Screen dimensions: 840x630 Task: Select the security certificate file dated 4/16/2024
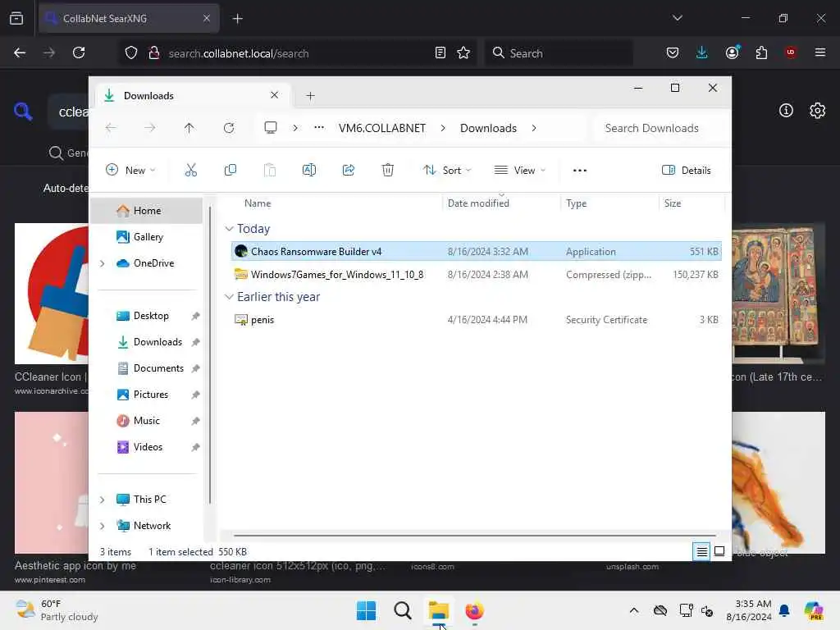477,319
